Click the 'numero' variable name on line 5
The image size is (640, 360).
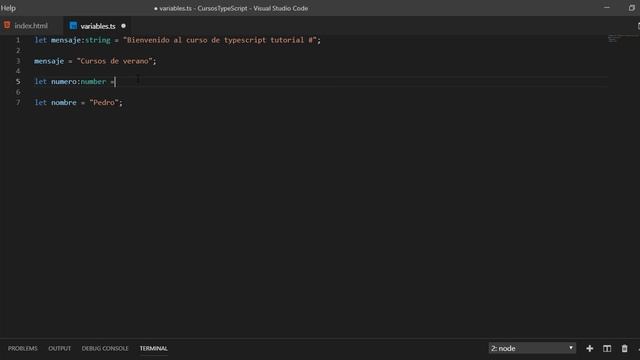[x=64, y=82]
